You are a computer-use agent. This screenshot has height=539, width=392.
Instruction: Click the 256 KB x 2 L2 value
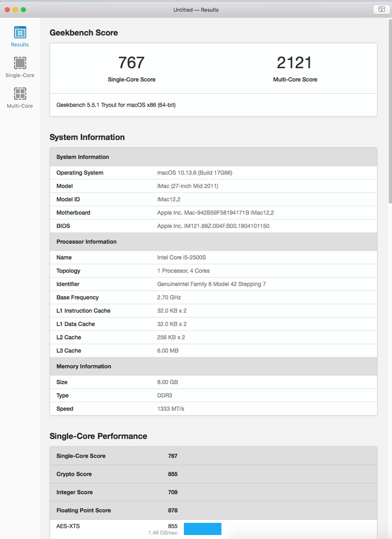(171, 337)
